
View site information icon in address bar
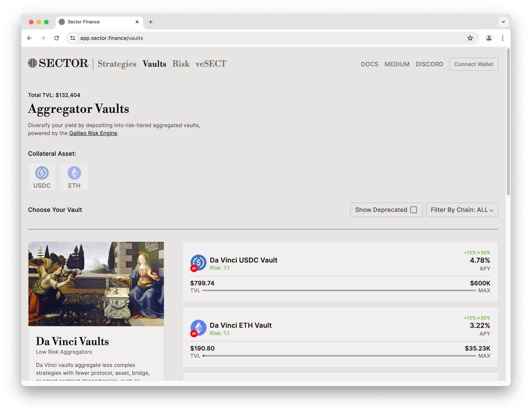pyautogui.click(x=73, y=38)
